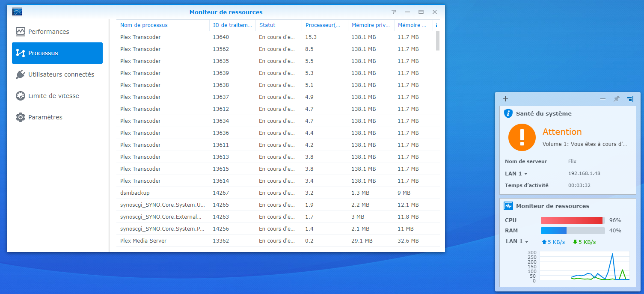
Task: Click the server name Flix
Action: click(x=572, y=161)
